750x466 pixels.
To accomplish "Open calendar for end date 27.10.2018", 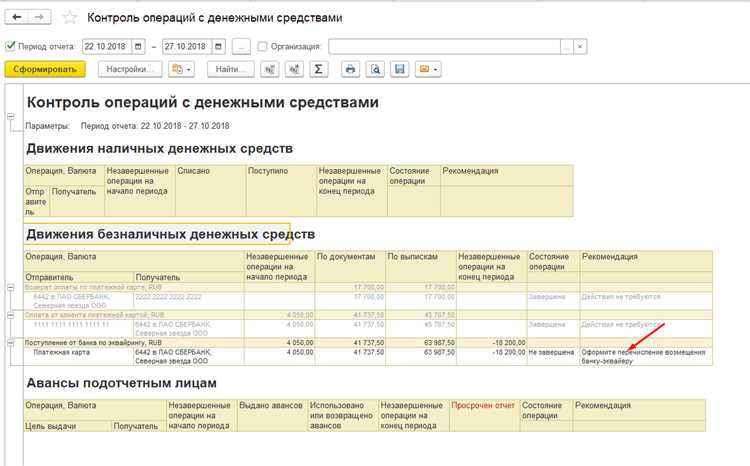I will pyautogui.click(x=218, y=46).
